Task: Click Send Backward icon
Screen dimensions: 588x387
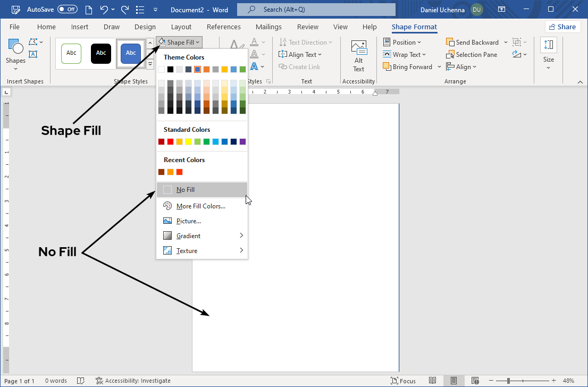Action: pyautogui.click(x=450, y=43)
